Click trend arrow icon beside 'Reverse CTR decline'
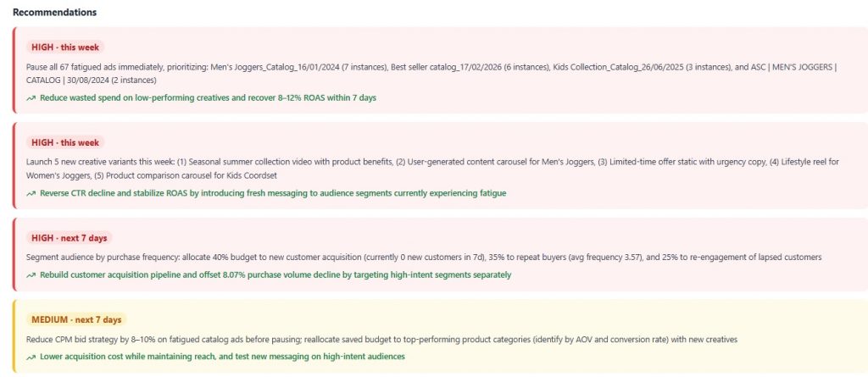This screenshot has height=377, width=868. pyautogui.click(x=31, y=194)
